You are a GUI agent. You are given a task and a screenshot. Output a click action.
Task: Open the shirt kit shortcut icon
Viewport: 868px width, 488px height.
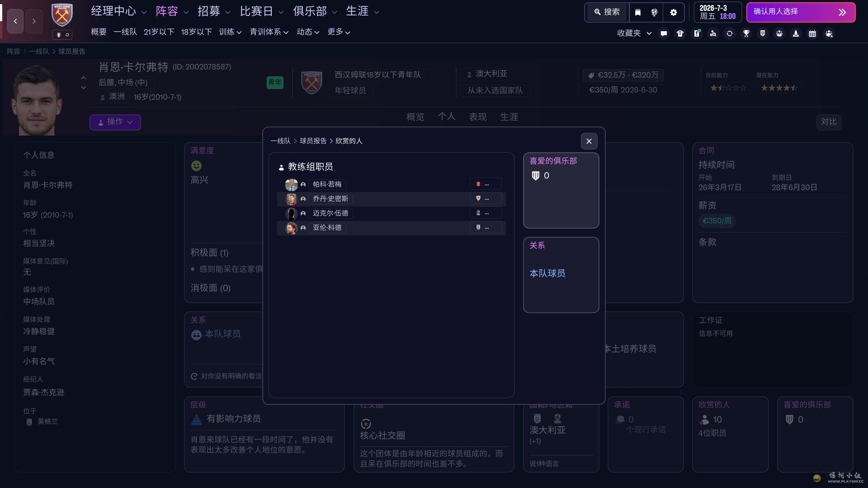[680, 33]
